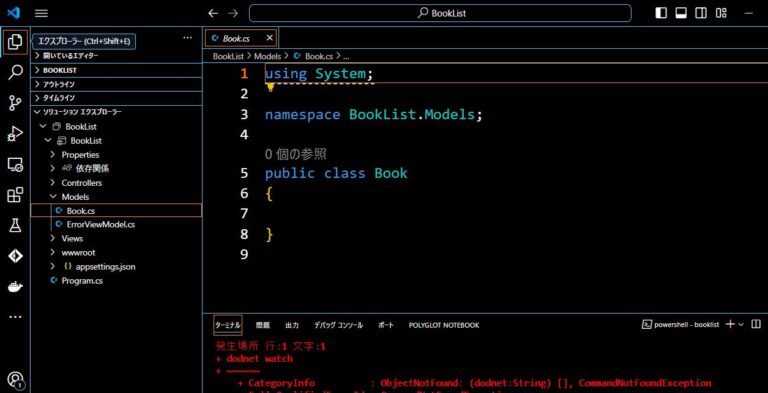The image size is (768, 393).
Task: Open the Docker view
Action: tap(15, 287)
